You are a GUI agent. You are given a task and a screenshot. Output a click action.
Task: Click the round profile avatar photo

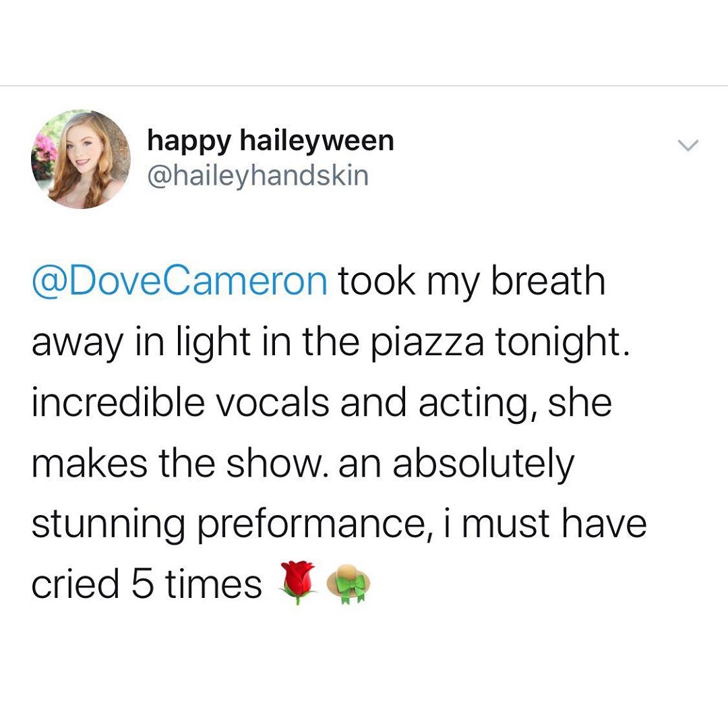click(81, 159)
